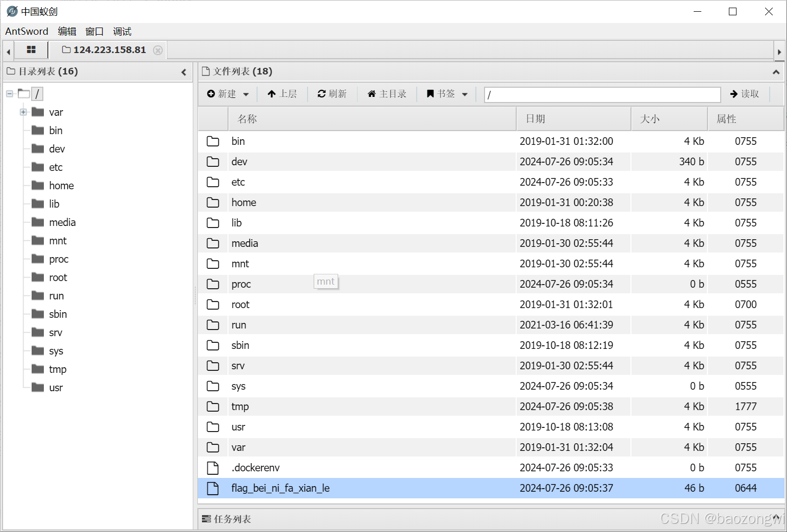This screenshot has height=532, width=787.
Task: Open the 调试 menu
Action: click(x=122, y=31)
